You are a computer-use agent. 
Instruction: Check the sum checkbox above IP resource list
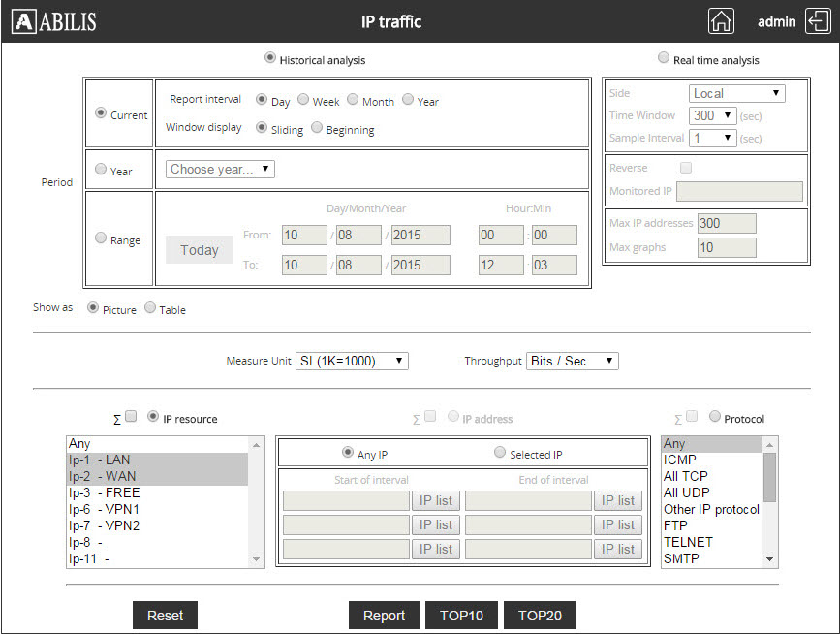(131, 417)
